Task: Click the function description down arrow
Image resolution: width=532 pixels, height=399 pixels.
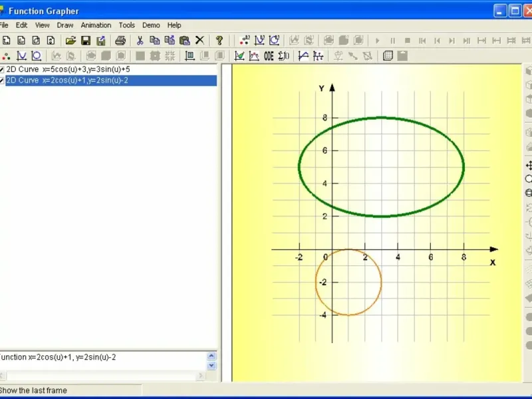Action: [211, 365]
